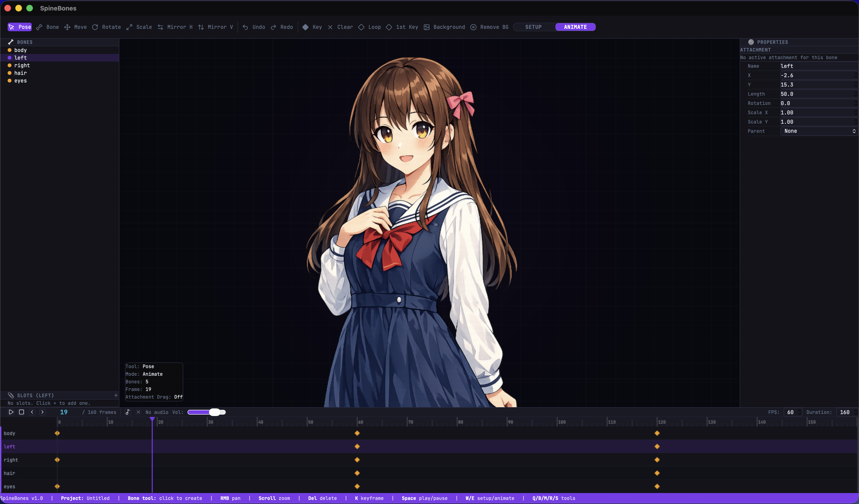The height and width of the screenshot is (504, 859).
Task: Open the Parent bone dropdown
Action: [819, 131]
